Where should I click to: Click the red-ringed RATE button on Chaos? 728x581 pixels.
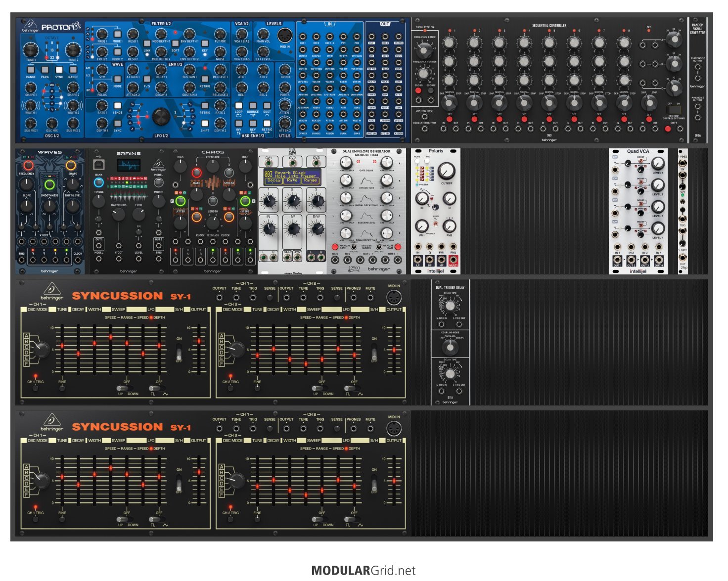click(196, 173)
